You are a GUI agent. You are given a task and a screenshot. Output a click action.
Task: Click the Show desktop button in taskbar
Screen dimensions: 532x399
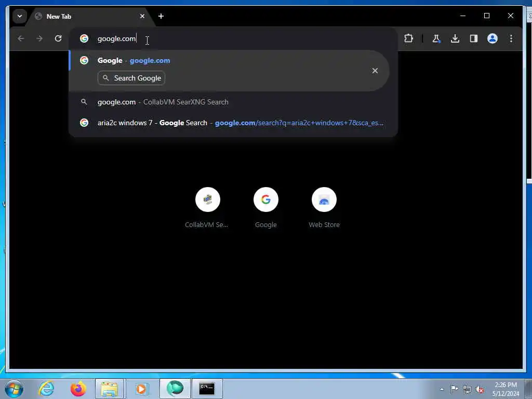pos(528,389)
